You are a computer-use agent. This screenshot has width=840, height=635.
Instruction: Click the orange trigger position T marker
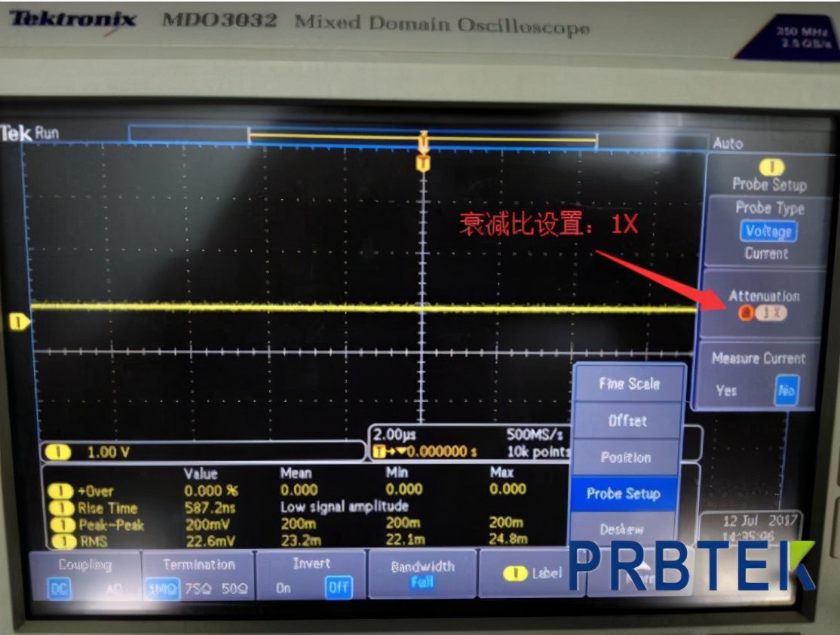point(423,162)
